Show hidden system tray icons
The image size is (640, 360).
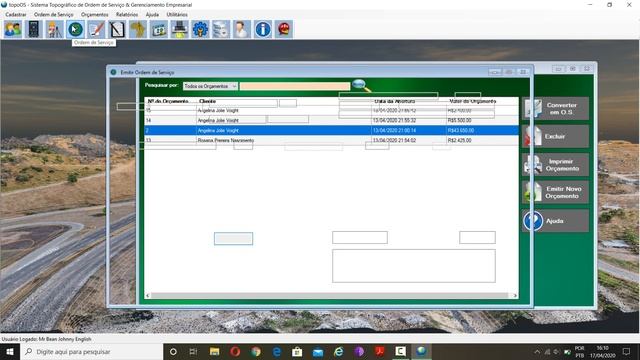pyautogui.click(x=537, y=351)
